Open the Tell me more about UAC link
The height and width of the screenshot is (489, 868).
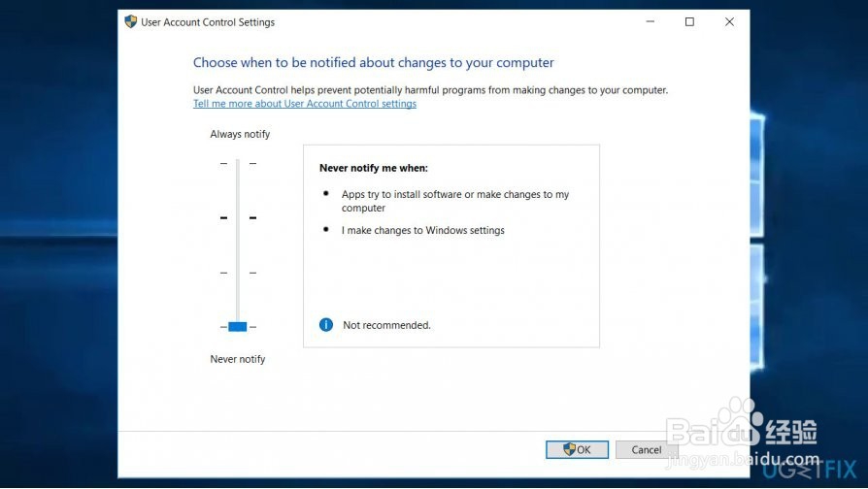[305, 104]
